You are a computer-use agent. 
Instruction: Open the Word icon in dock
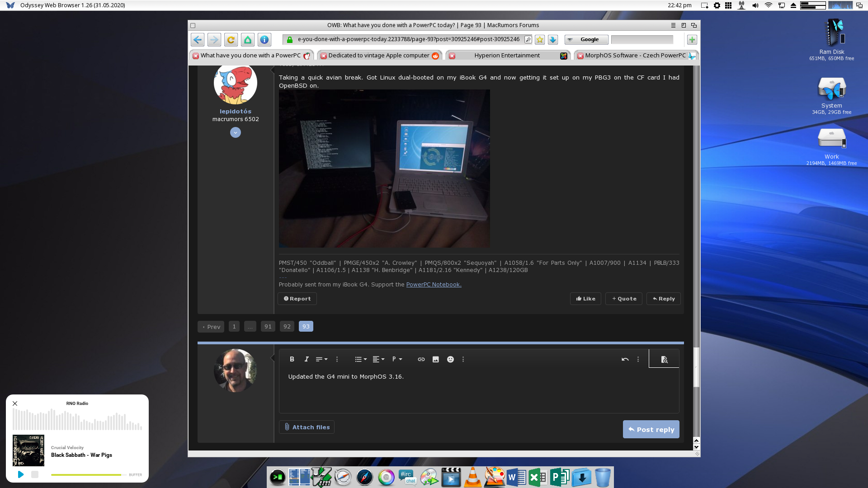[516, 477]
